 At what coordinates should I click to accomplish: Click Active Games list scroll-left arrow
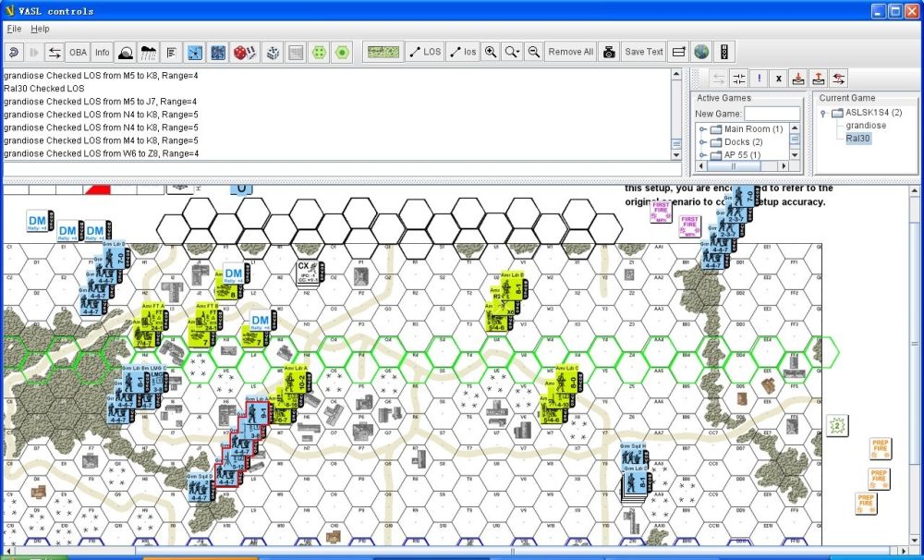[701, 166]
